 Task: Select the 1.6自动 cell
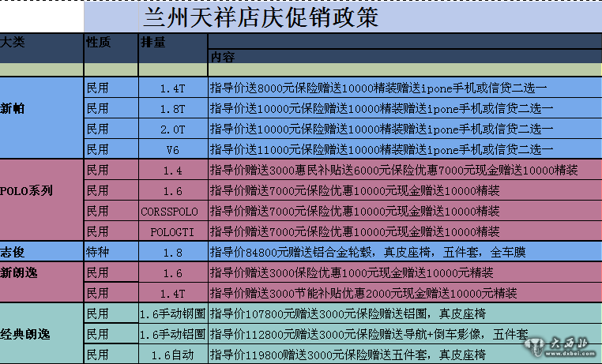172,355
